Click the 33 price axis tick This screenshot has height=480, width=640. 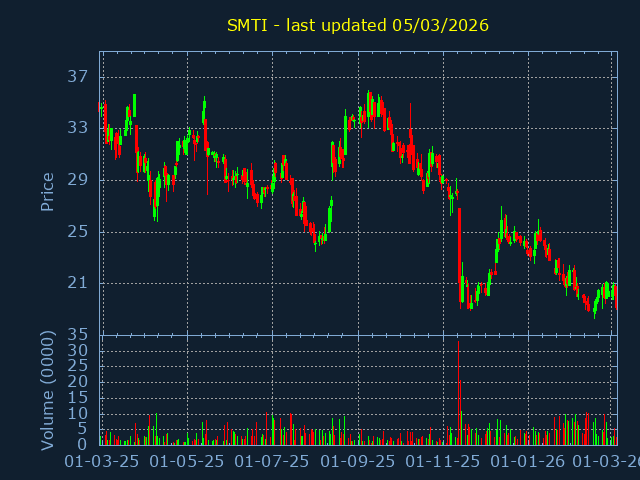pos(78,128)
